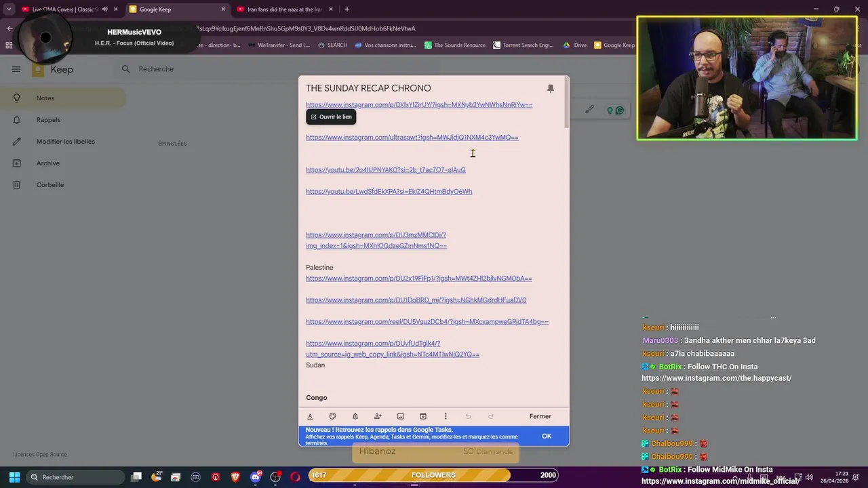868x488 pixels.
Task: Click Licences Open Source link
Action: (x=40, y=454)
